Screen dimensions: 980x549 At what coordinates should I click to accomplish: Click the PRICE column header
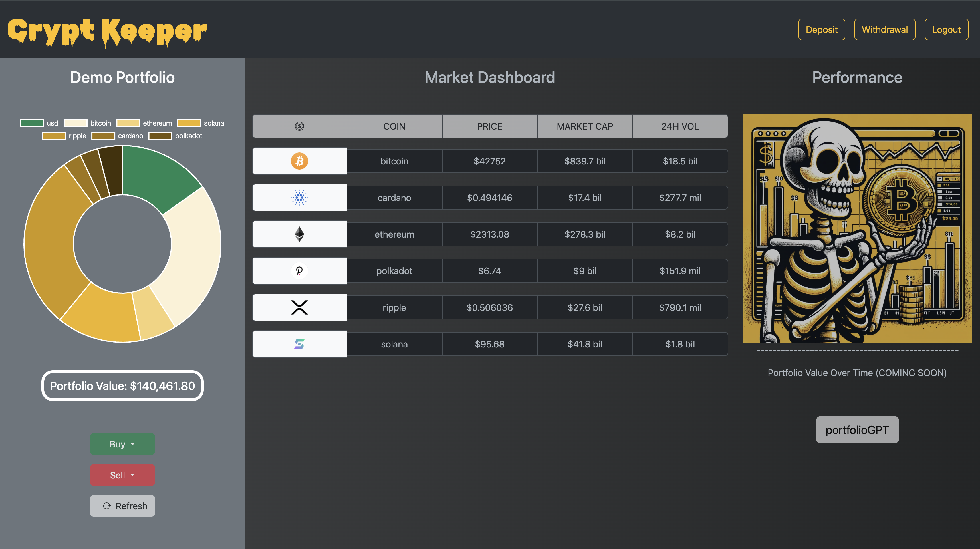(x=489, y=126)
